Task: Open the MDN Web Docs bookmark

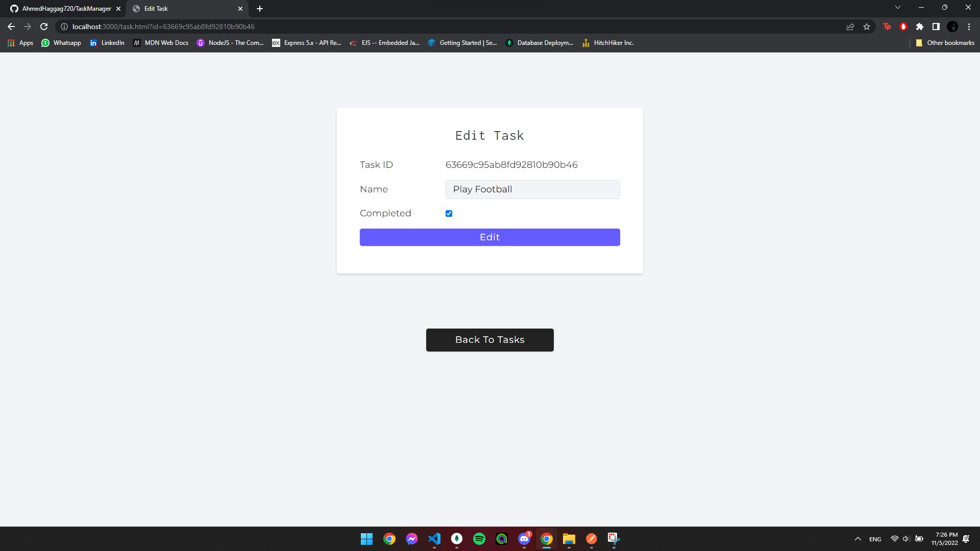Action: (x=161, y=43)
